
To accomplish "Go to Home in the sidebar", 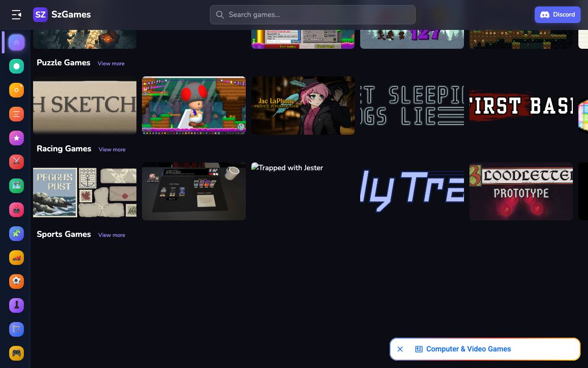I will click(17, 42).
